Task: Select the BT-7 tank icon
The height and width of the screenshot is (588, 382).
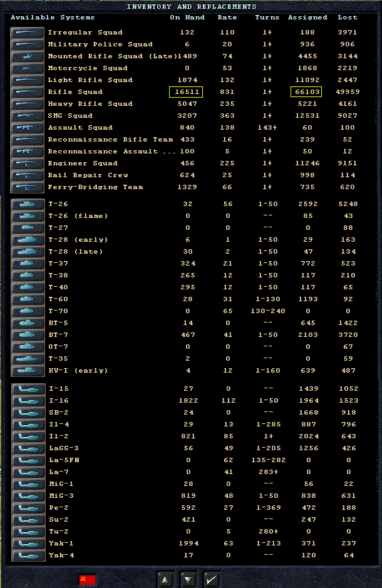Action: tap(28, 335)
